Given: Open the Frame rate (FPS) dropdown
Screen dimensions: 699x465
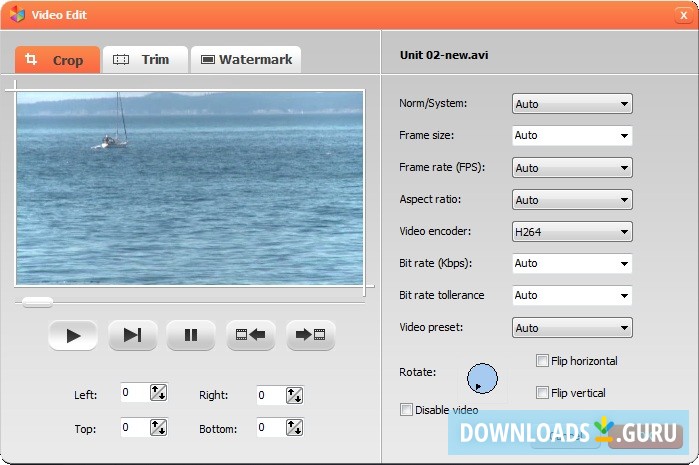Looking at the screenshot, I should [x=572, y=168].
